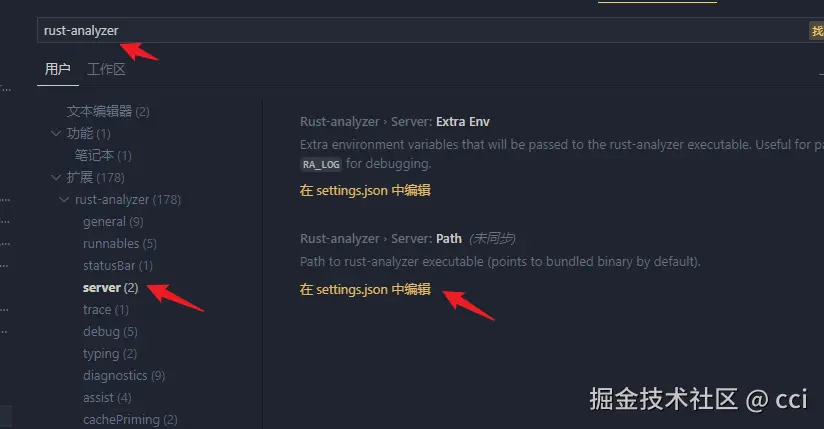Switch to the 用户 settings tab
This screenshot has height=429, width=824.
pos(57,69)
